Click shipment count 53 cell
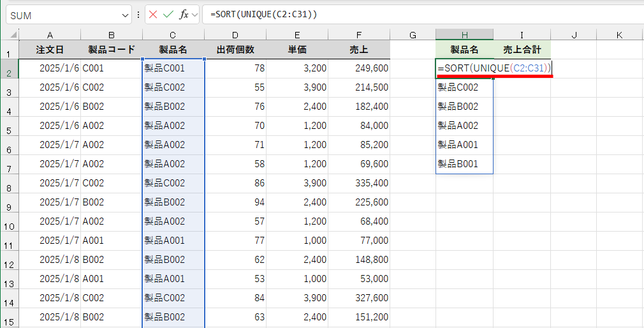Screen dimensions: 644x328 point(235,279)
